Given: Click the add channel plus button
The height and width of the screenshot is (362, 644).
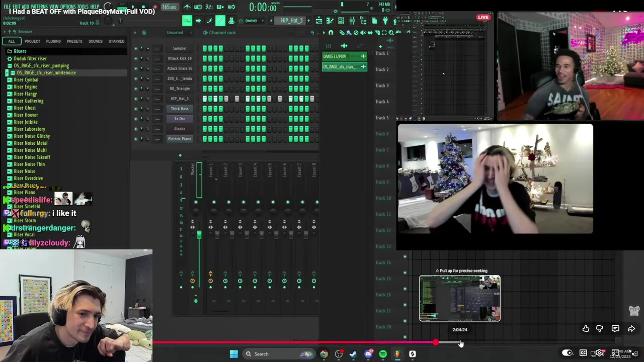Looking at the screenshot, I should pyautogui.click(x=180, y=155).
